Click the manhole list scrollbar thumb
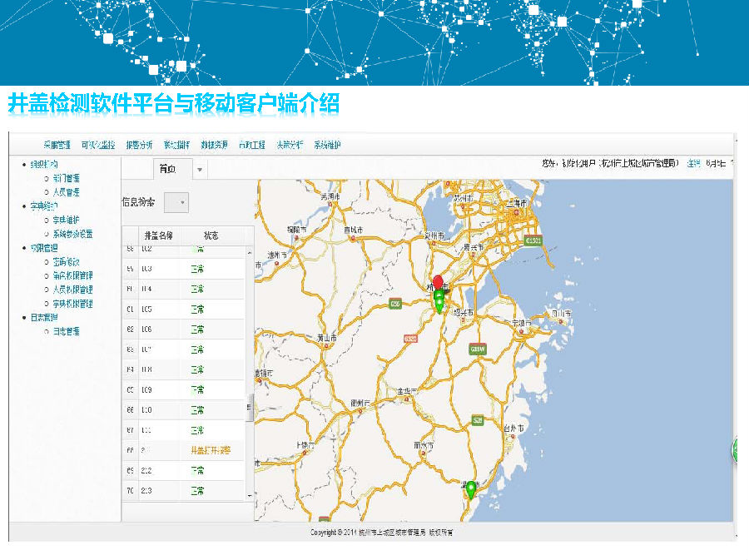This screenshot has height=560, width=749. [250, 408]
